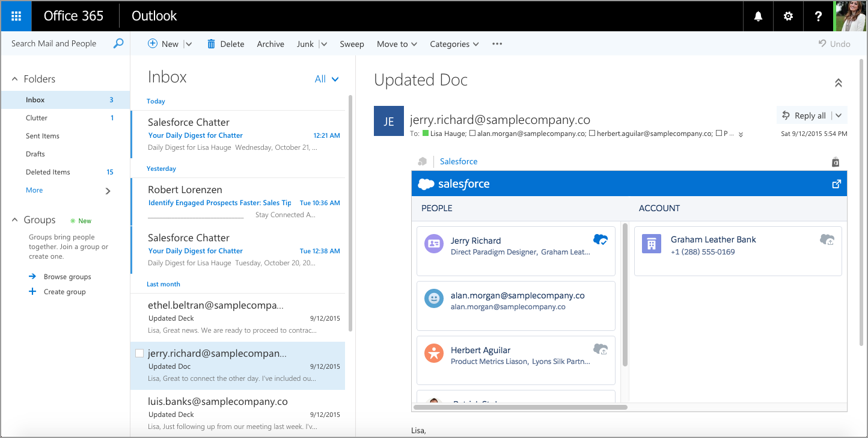Click the Browse groups link
868x438 pixels.
67,277
